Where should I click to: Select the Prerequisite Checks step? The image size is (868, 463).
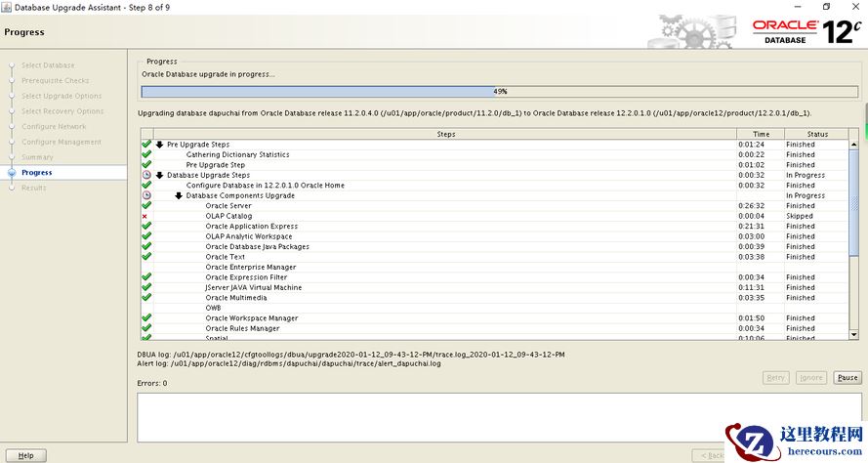click(56, 80)
